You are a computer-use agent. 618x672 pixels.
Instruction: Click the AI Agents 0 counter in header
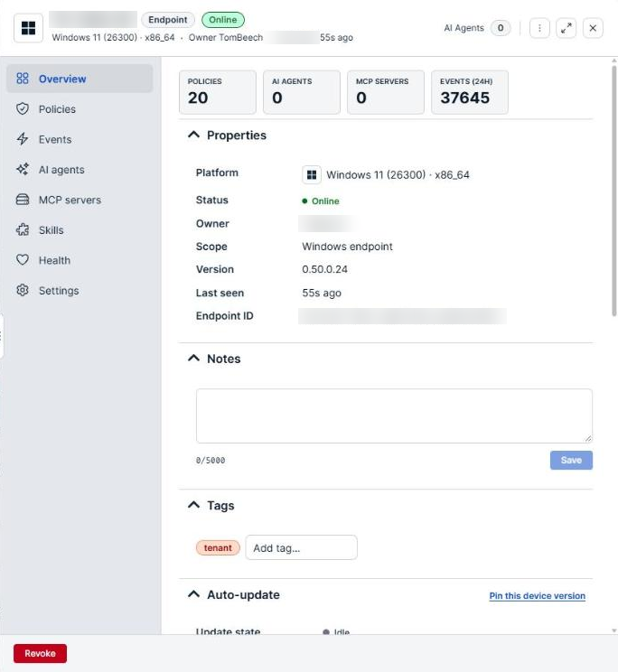[x=501, y=28]
